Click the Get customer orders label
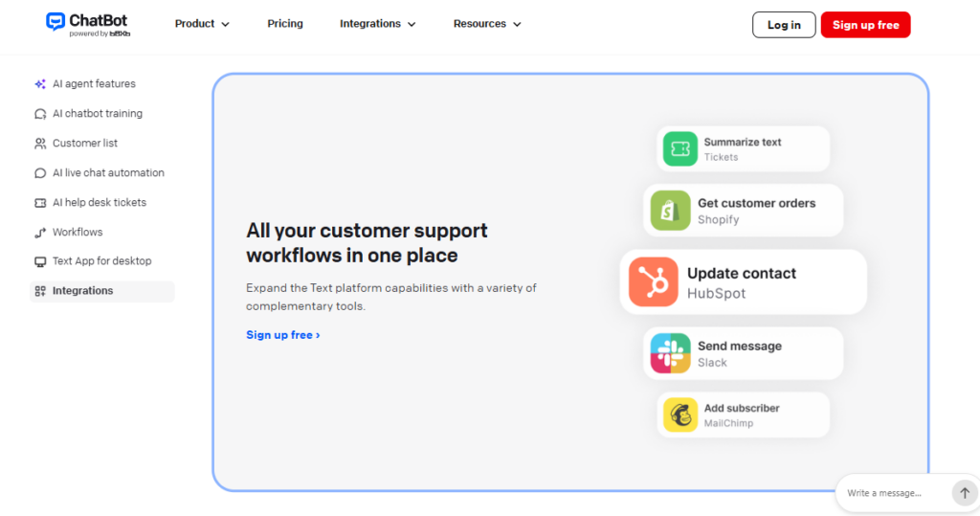 pyautogui.click(x=756, y=203)
